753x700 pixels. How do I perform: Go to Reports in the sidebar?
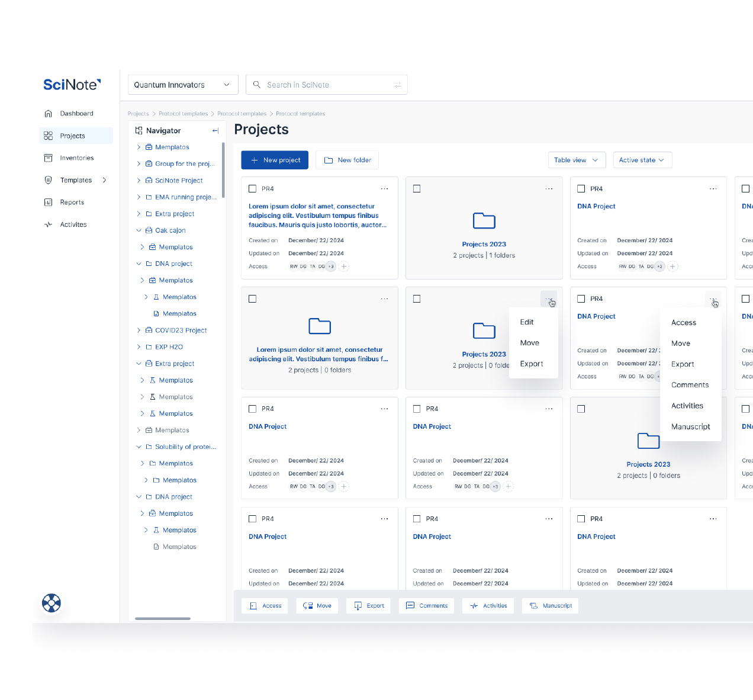point(72,203)
